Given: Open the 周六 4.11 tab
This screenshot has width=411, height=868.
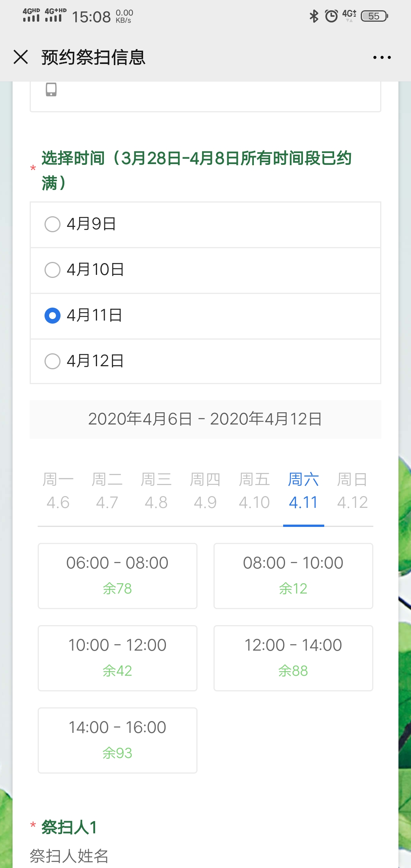Looking at the screenshot, I should (x=303, y=491).
